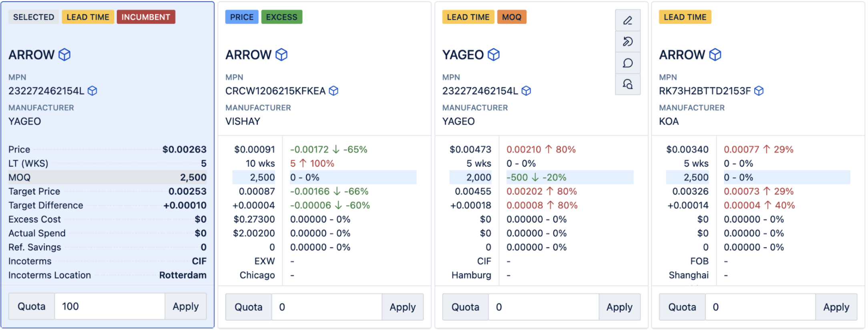Click the pencil edit icon on the YAGEO card
Image resolution: width=868 pixels, height=330 pixels.
(627, 20)
